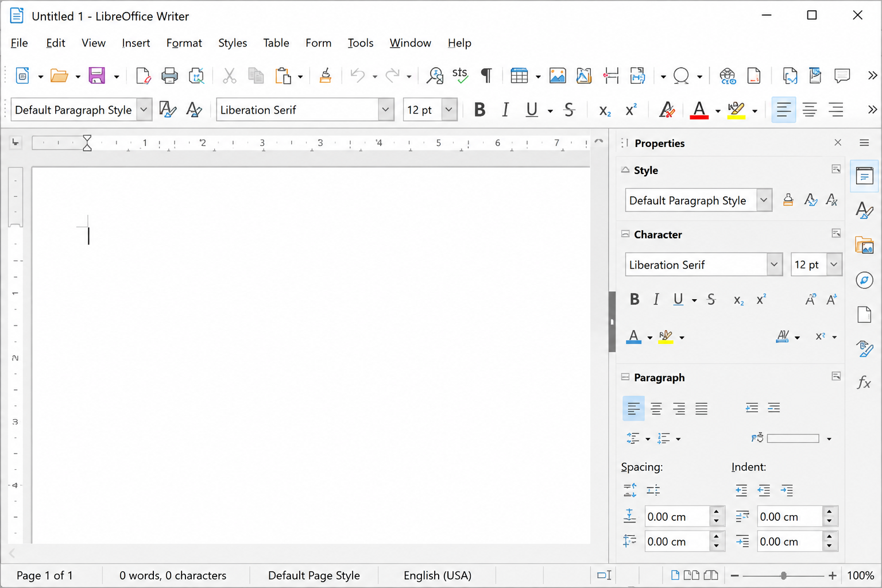Open the sidebar font size dropdown

click(x=834, y=265)
